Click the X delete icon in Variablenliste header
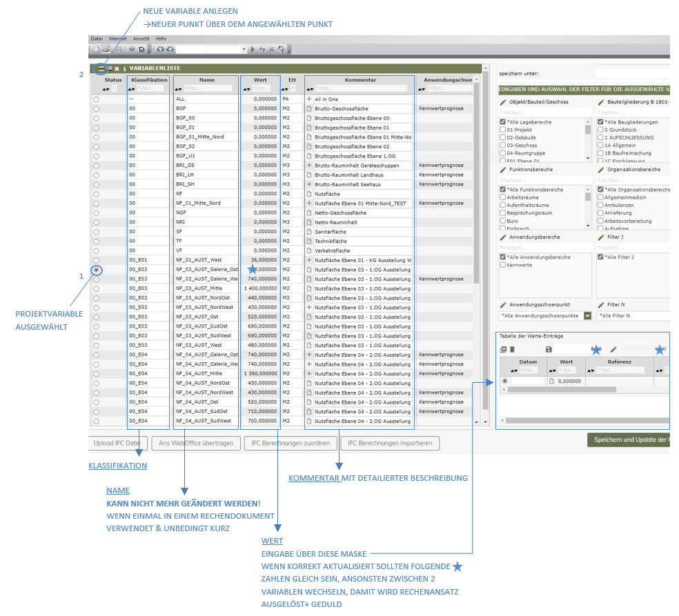 tap(117, 69)
